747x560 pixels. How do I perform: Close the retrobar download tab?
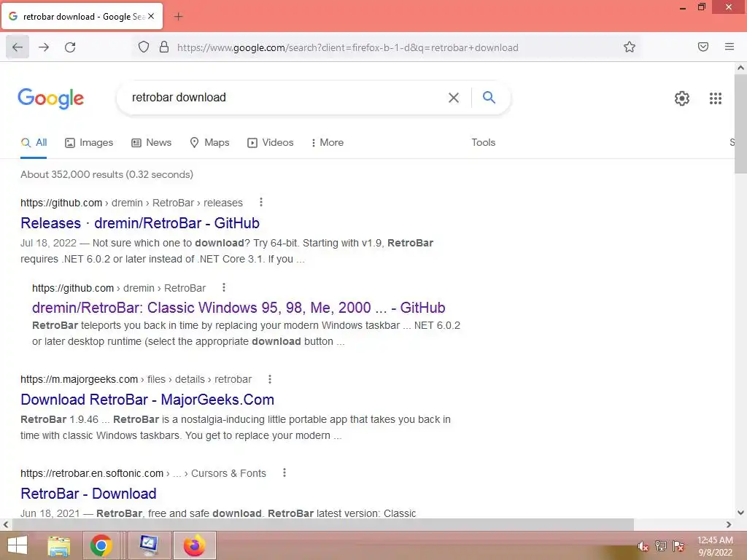click(151, 16)
